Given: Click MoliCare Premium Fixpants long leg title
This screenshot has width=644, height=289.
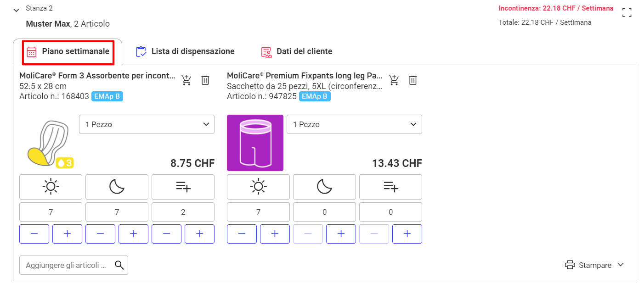Looking at the screenshot, I should point(305,76).
